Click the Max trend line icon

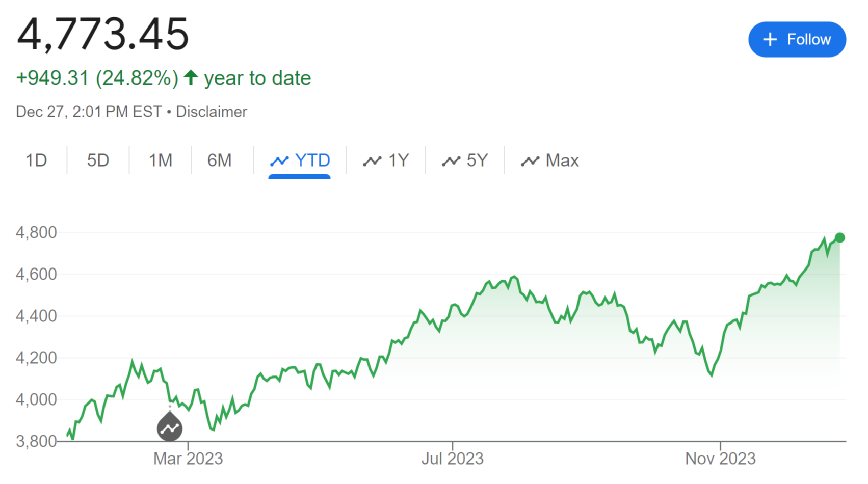530,161
